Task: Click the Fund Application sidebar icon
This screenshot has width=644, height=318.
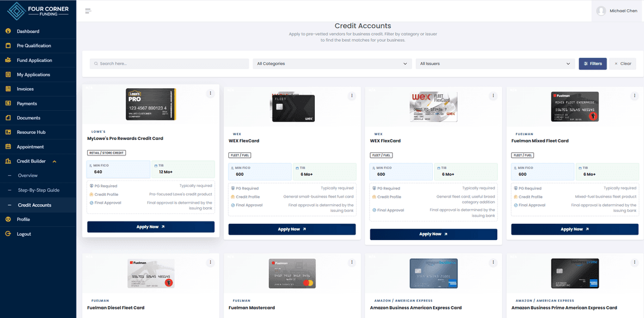Action: (x=8, y=60)
